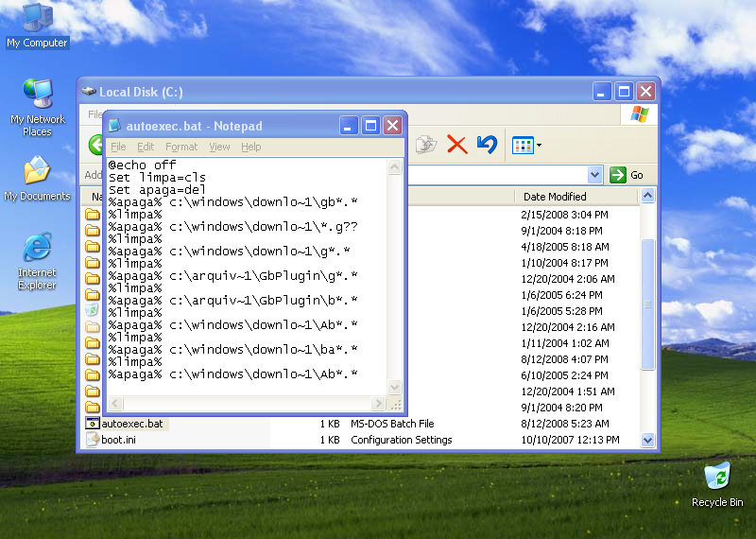Open the Format menu in Notepad
756x539 pixels.
181,147
